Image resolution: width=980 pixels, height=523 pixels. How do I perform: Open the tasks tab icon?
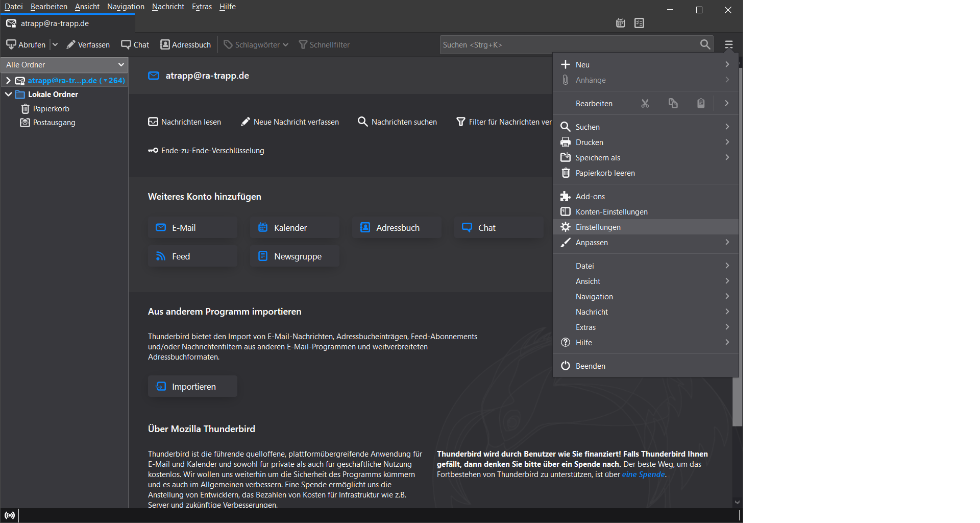(639, 23)
